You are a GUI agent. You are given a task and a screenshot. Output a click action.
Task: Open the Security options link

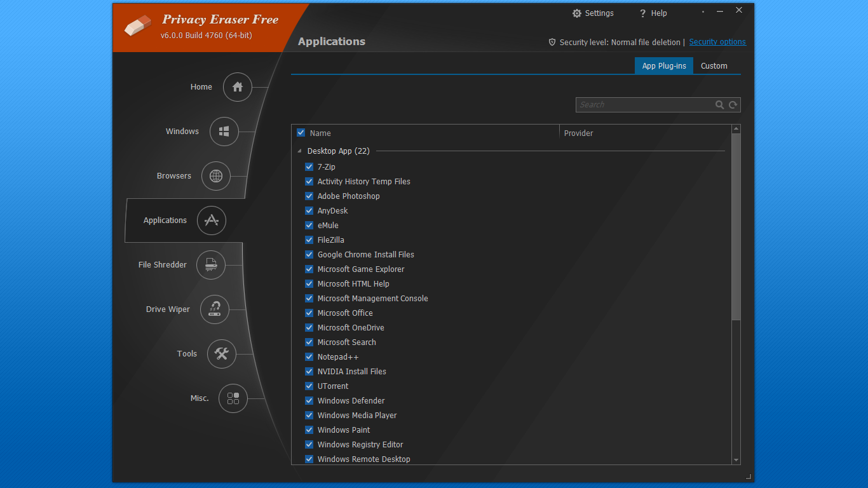[717, 42]
